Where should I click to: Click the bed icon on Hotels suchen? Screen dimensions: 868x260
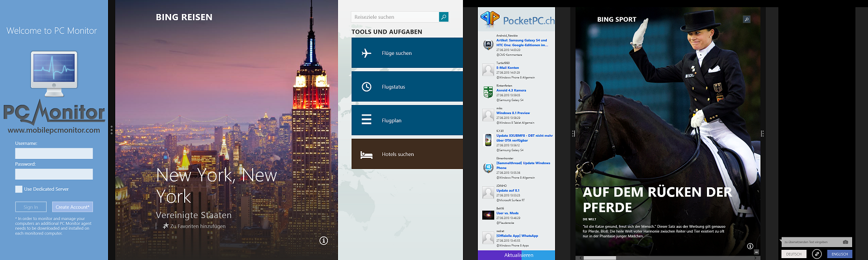click(366, 155)
